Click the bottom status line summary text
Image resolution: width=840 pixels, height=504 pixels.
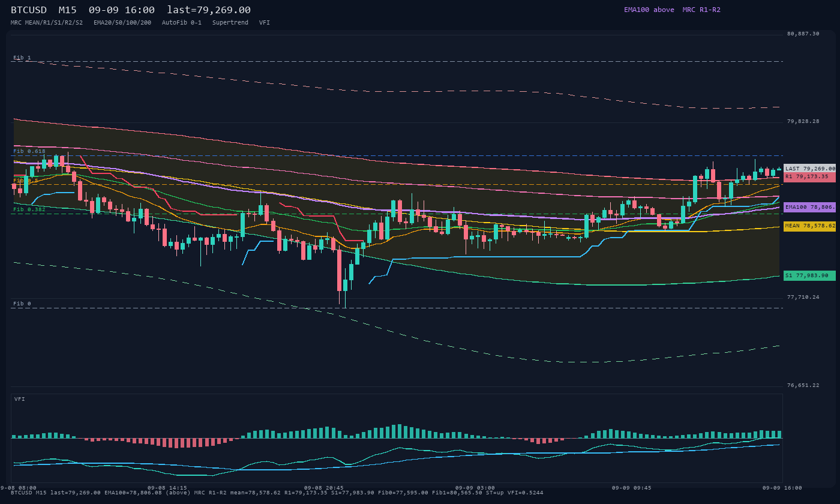277,493
